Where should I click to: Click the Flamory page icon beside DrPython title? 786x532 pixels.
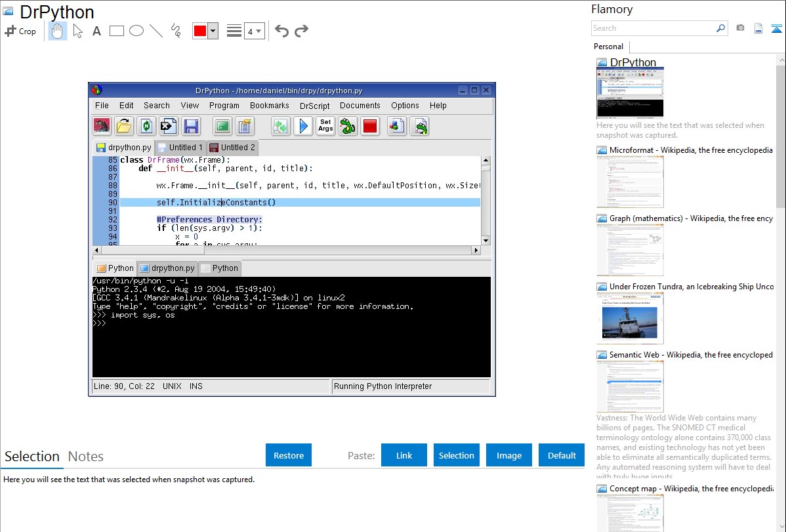(9, 11)
